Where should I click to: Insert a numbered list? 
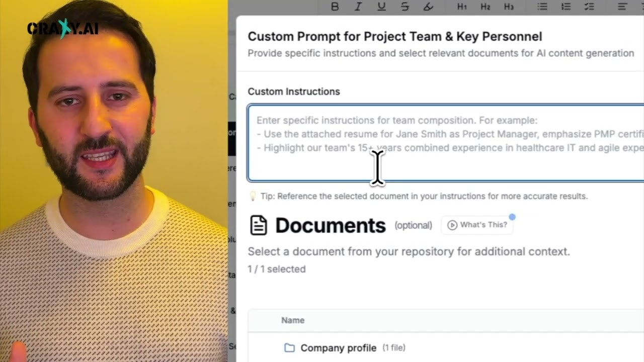point(566,7)
